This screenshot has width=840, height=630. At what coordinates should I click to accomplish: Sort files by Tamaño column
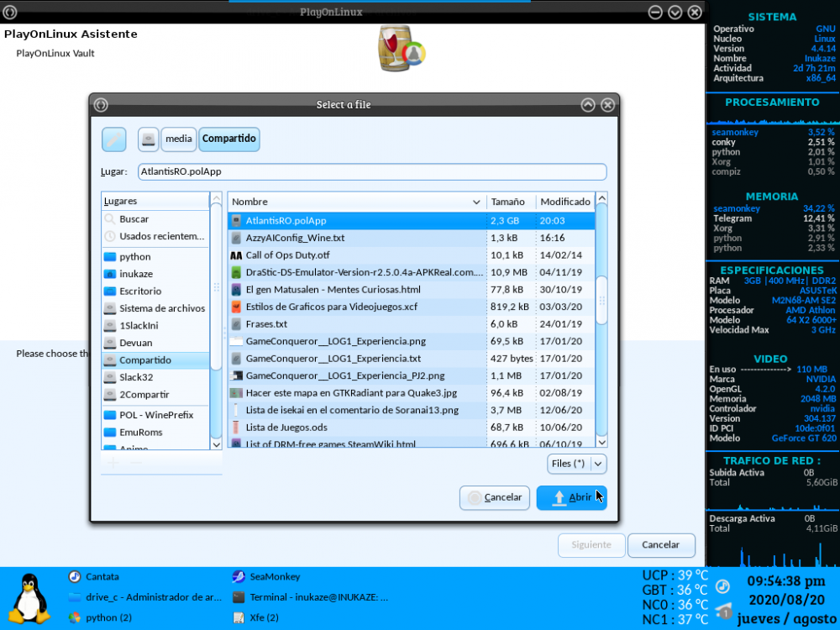507,202
